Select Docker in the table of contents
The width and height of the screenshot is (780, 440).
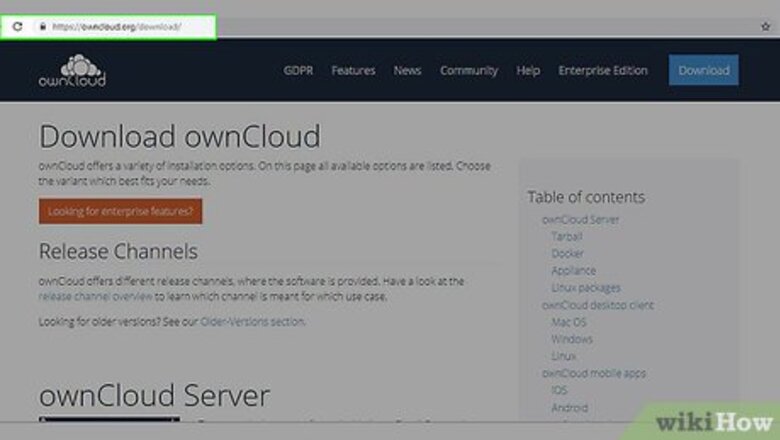(568, 254)
